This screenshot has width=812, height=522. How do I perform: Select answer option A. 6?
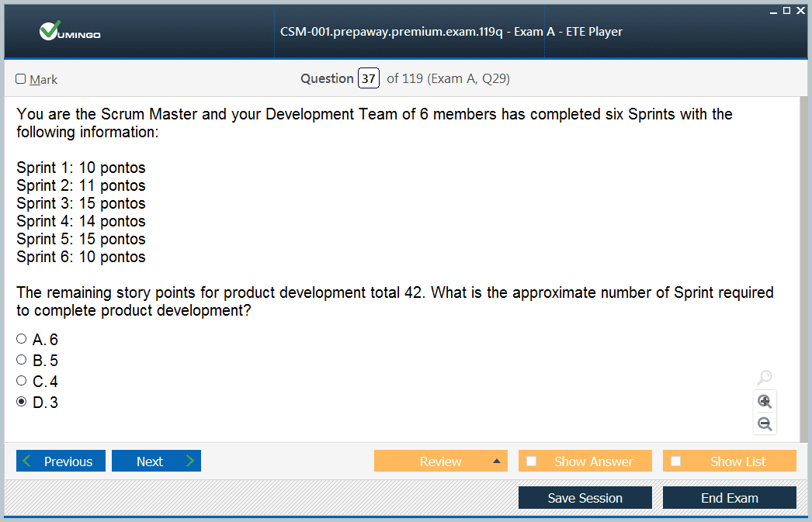click(x=22, y=339)
